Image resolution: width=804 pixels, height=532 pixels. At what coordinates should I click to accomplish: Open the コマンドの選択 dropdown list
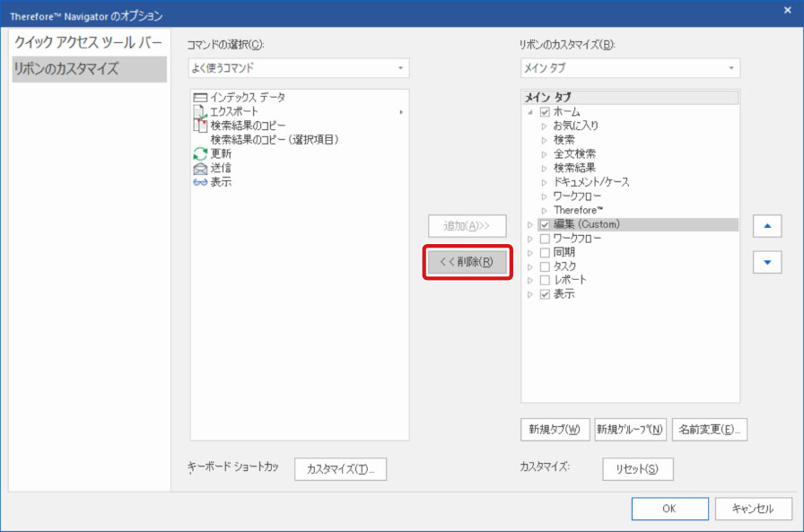[299, 68]
